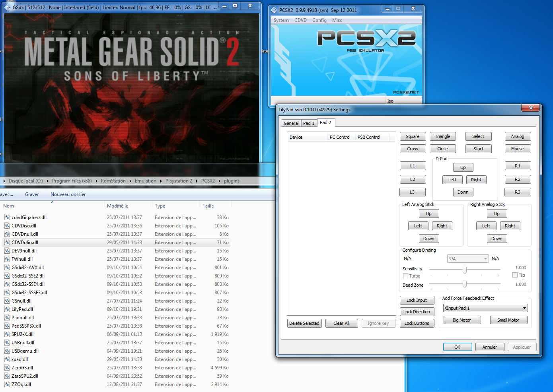Open the Misc menu in PCSX2
The image size is (553, 392).
tap(337, 20)
